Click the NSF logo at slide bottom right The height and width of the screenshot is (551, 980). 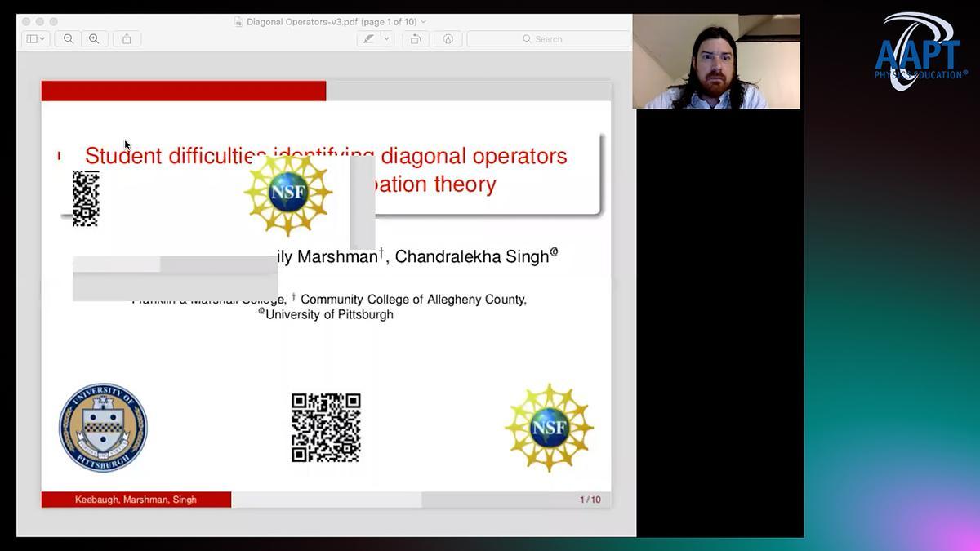click(x=549, y=427)
